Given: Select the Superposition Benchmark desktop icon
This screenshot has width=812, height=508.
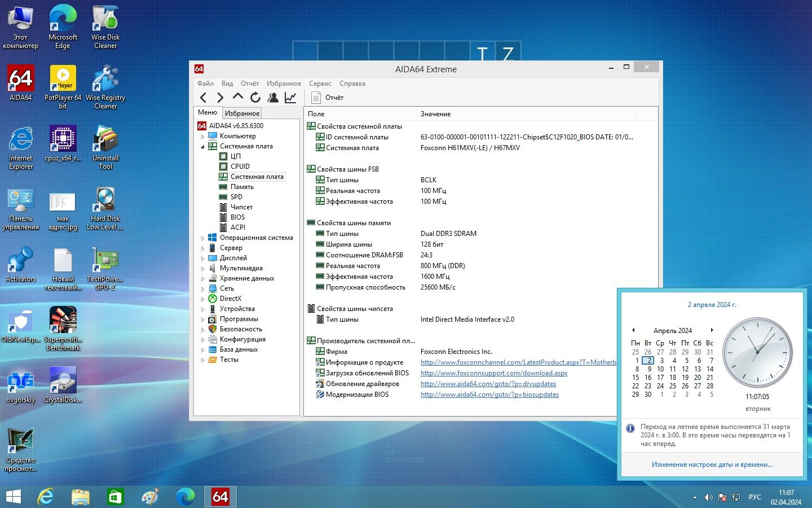Looking at the screenshot, I should (x=63, y=329).
